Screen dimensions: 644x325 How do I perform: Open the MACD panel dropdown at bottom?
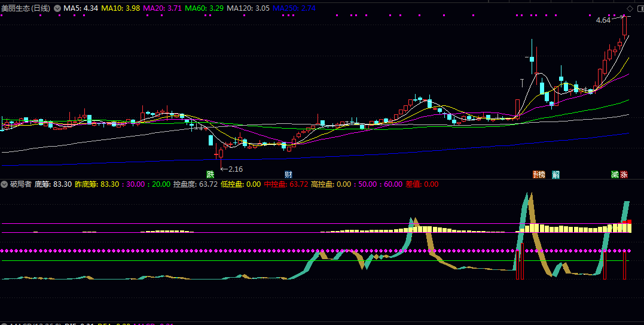[5, 324]
